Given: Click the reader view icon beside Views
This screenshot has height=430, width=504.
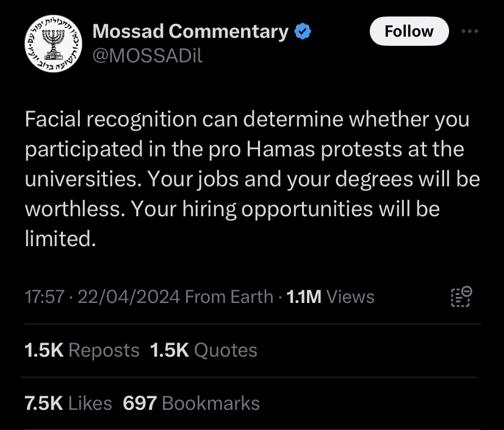Looking at the screenshot, I should pos(461,296).
